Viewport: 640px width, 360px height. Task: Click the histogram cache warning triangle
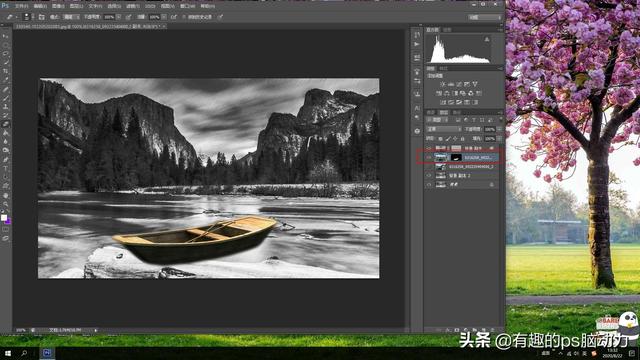tap(487, 40)
